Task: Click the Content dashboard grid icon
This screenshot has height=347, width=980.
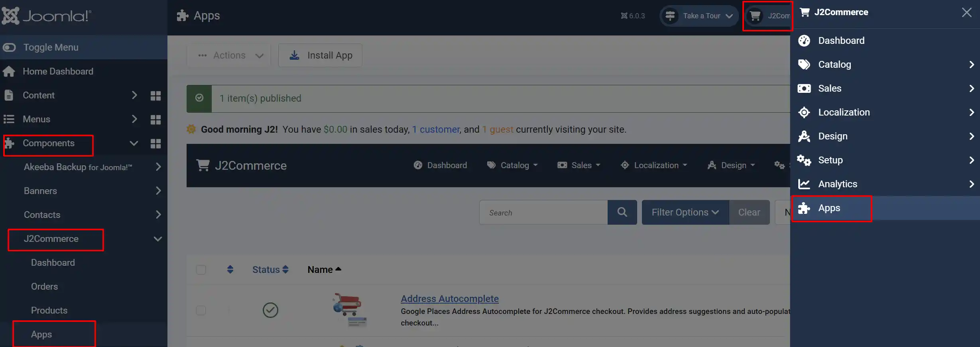Action: pos(155,96)
